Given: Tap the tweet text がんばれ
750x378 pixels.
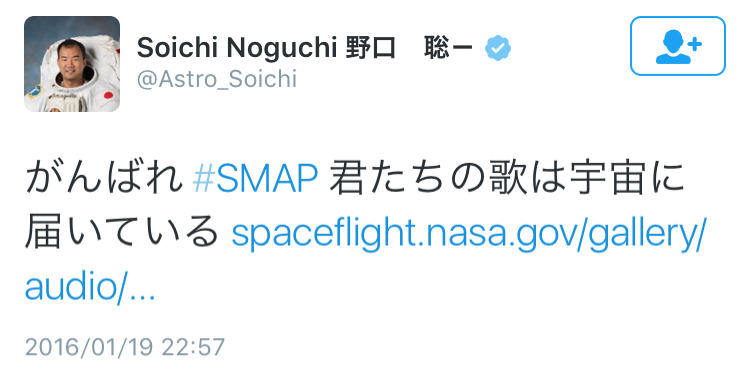Looking at the screenshot, I should point(105,178).
